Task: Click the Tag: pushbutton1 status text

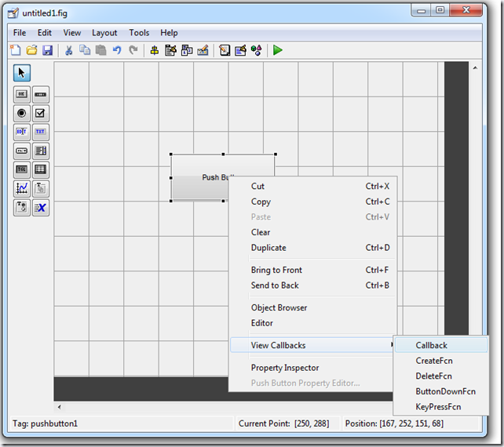Action: tap(45, 423)
